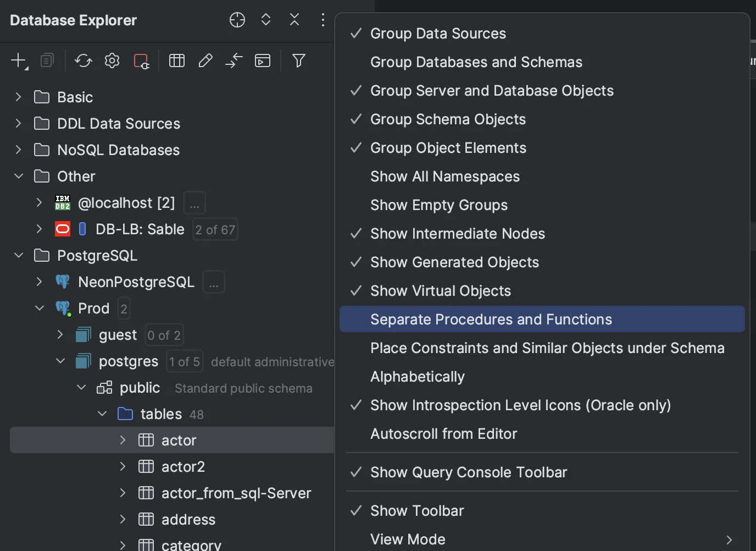Click the Filter funnel icon
The height and width of the screenshot is (551, 756).
pyautogui.click(x=299, y=60)
